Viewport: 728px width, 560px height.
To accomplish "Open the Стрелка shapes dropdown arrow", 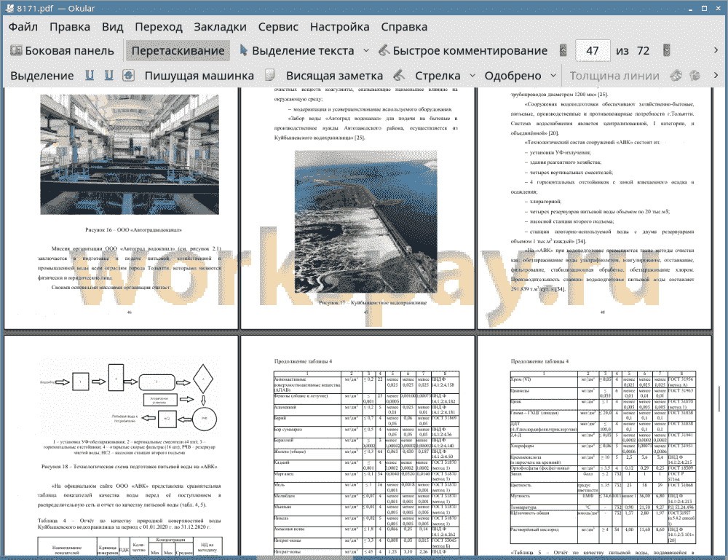I will [472, 75].
